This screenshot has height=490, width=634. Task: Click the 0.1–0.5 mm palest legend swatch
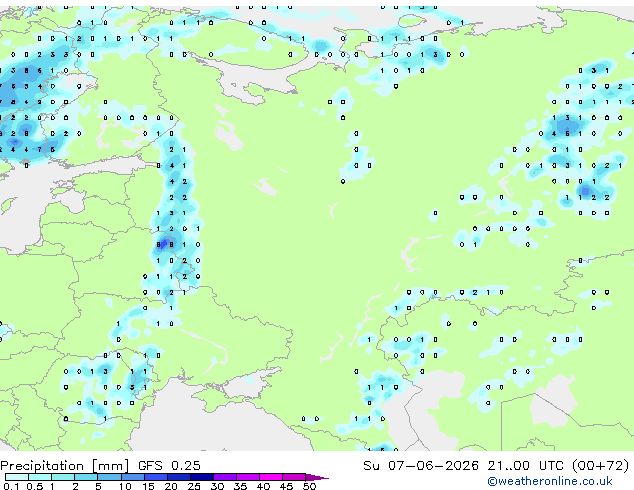click(17, 477)
